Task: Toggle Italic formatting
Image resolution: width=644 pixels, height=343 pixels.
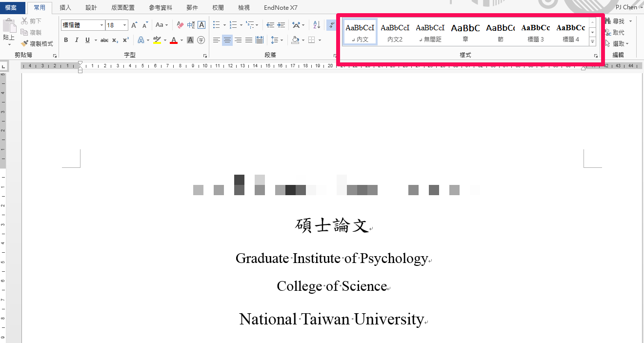Action: [x=77, y=40]
